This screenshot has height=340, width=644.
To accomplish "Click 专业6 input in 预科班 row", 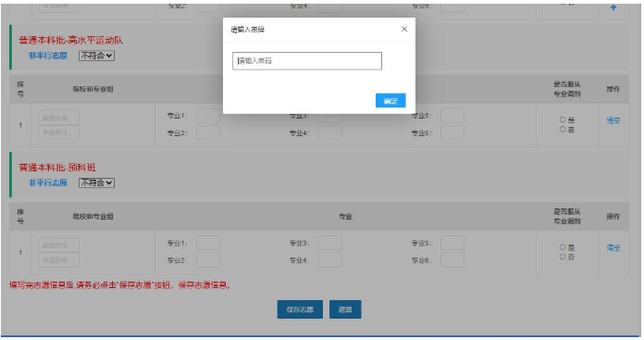I will (x=452, y=260).
